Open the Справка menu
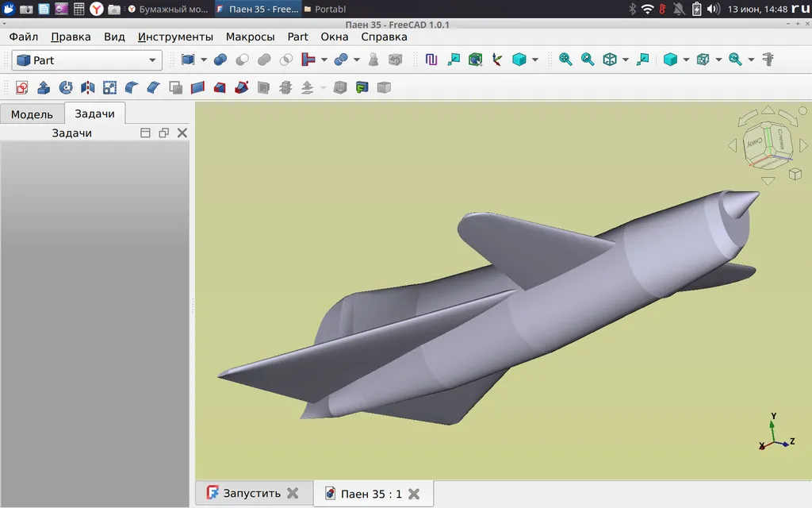 pyautogui.click(x=385, y=37)
